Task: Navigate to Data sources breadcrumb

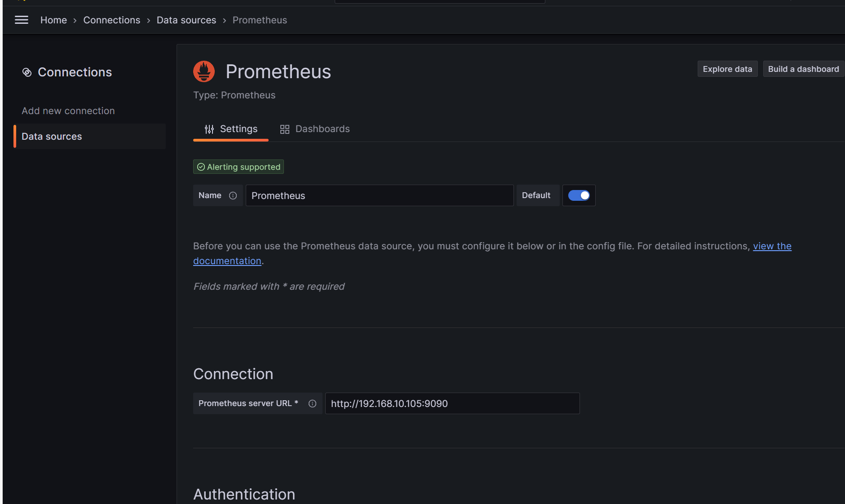Action: (186, 20)
